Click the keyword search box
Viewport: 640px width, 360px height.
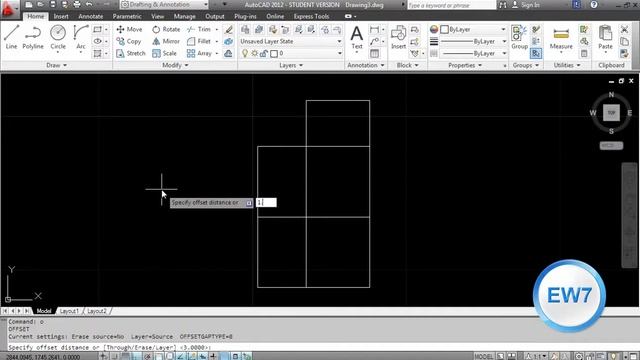[451, 5]
